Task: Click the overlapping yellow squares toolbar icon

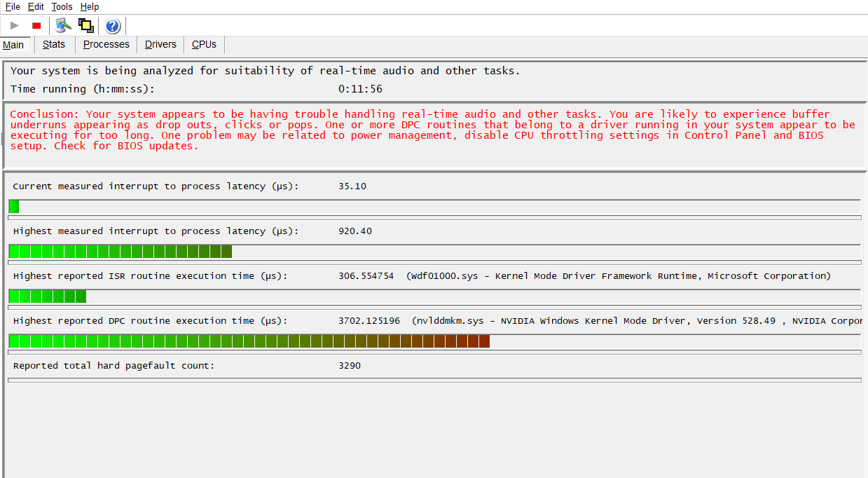Action: 86,26
